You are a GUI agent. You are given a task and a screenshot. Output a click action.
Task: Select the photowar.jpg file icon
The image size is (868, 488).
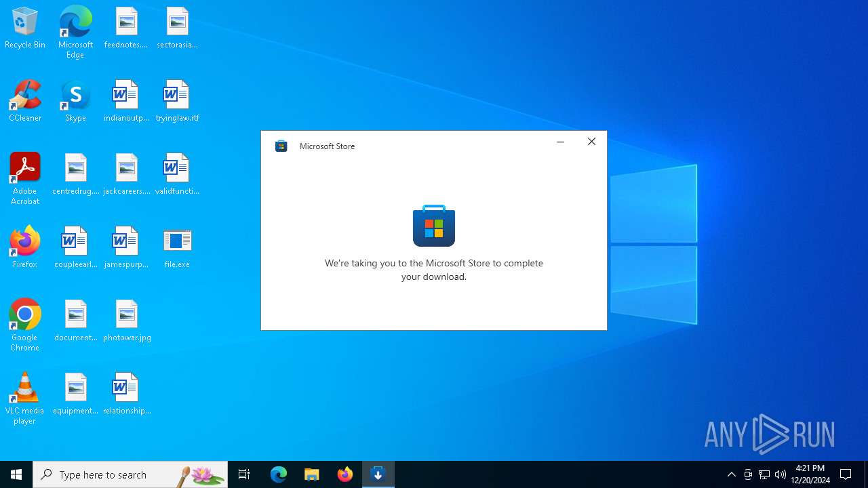126,321
